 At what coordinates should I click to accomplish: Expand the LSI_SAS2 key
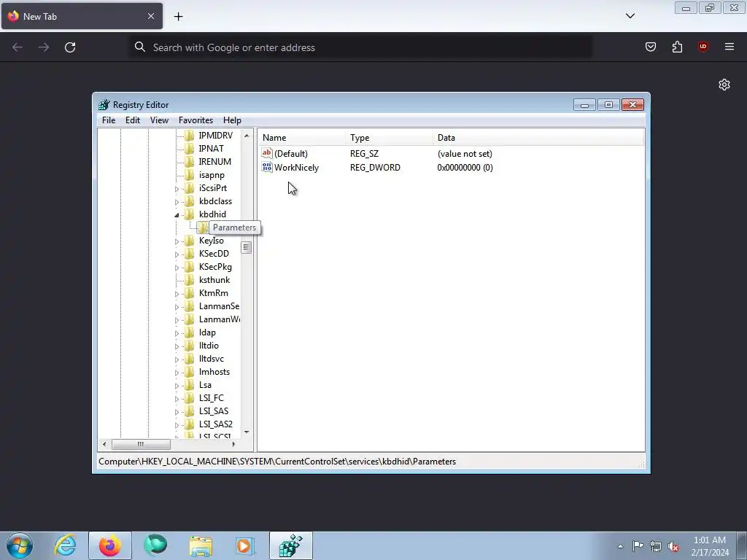[177, 425]
